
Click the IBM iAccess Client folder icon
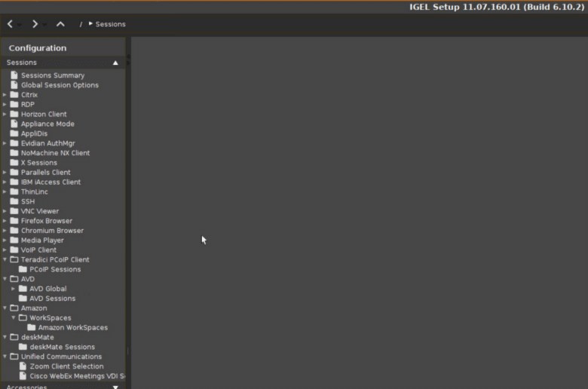[x=14, y=182]
